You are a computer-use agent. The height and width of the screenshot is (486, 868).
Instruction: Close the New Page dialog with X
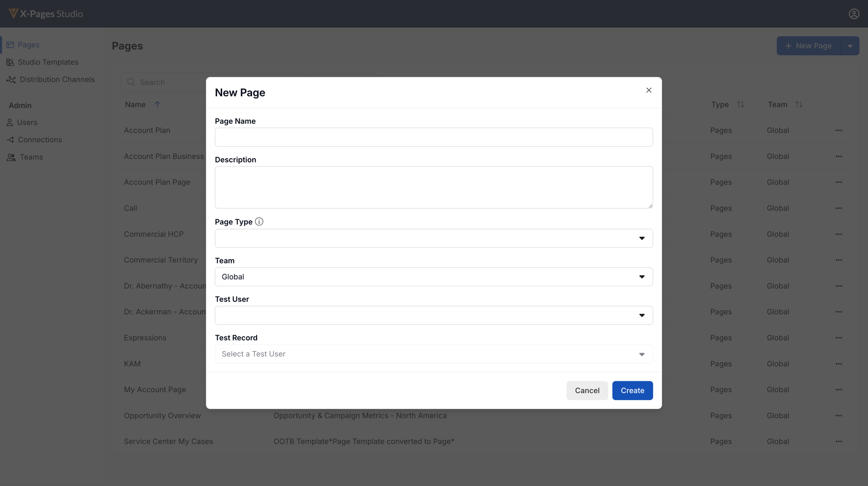(x=649, y=90)
